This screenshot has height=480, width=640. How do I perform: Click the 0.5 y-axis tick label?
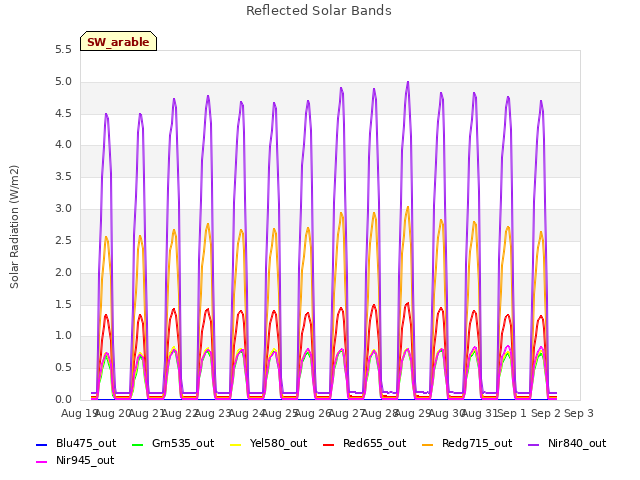click(x=63, y=367)
